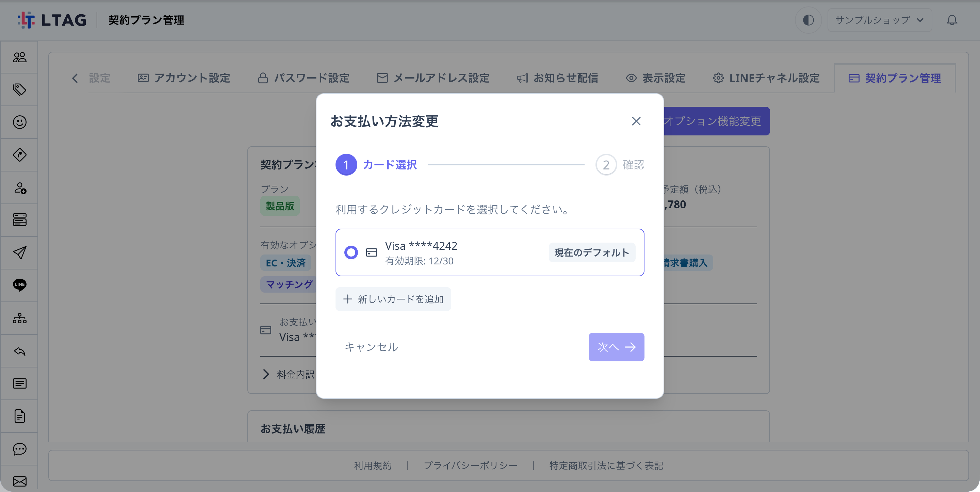This screenshot has height=492, width=980.
Task: Open the text panel sidebar icon
Action: click(19, 383)
